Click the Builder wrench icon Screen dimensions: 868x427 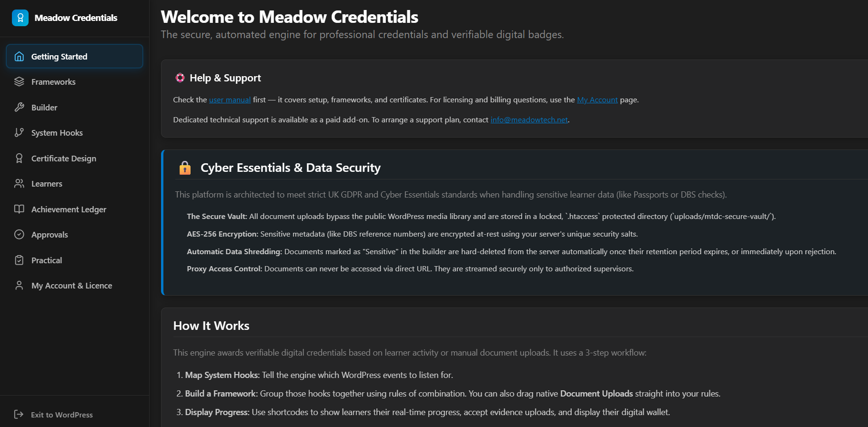tap(19, 107)
